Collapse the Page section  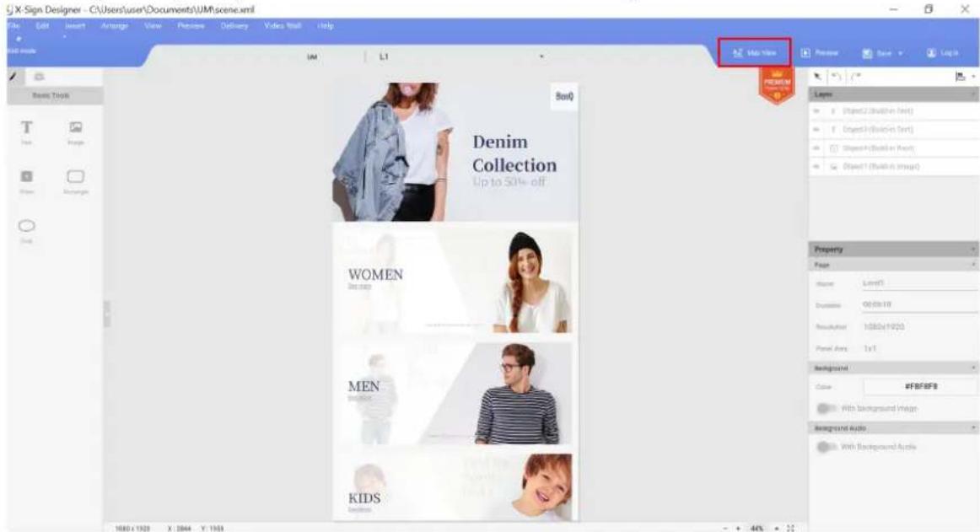point(972,265)
